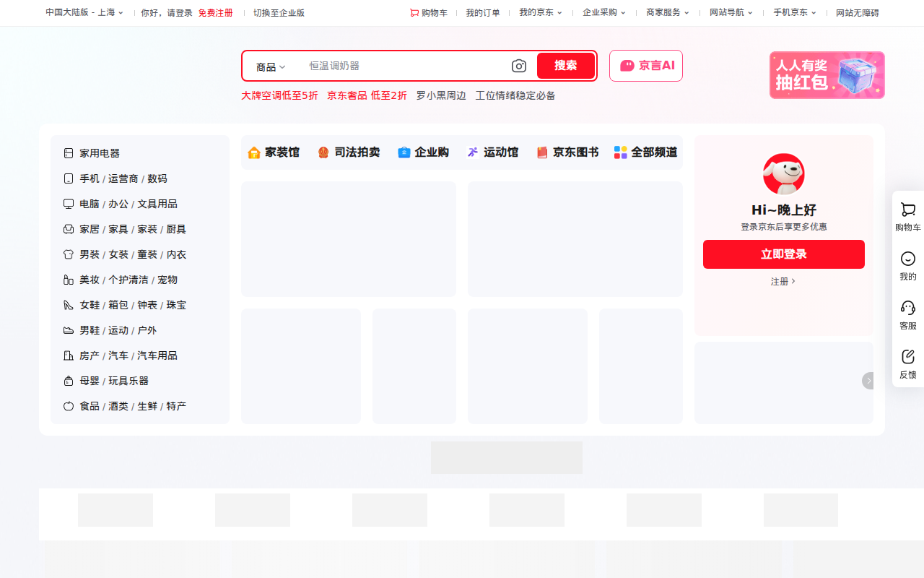Viewport: 924px width, 578px height.
Task: Open the 厨具 category
Action: [176, 229]
